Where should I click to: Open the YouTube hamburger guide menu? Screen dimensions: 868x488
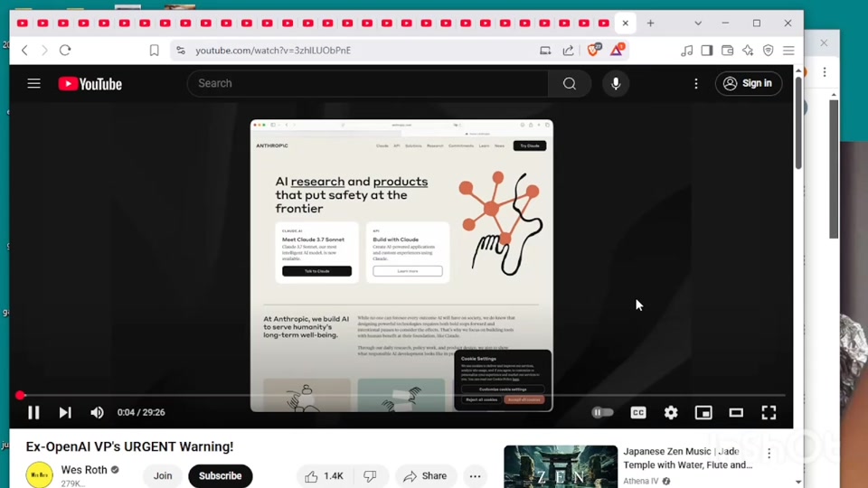click(x=33, y=83)
